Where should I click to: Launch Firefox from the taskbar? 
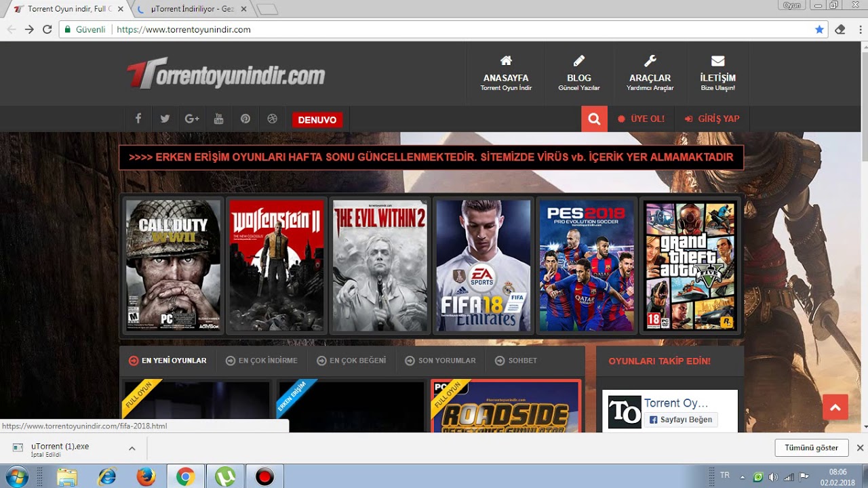(146, 477)
